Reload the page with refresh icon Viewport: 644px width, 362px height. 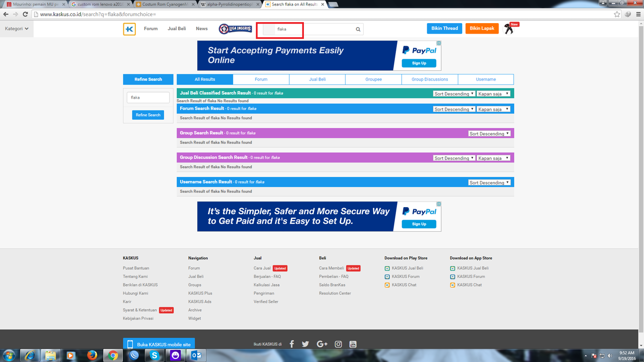[26, 14]
